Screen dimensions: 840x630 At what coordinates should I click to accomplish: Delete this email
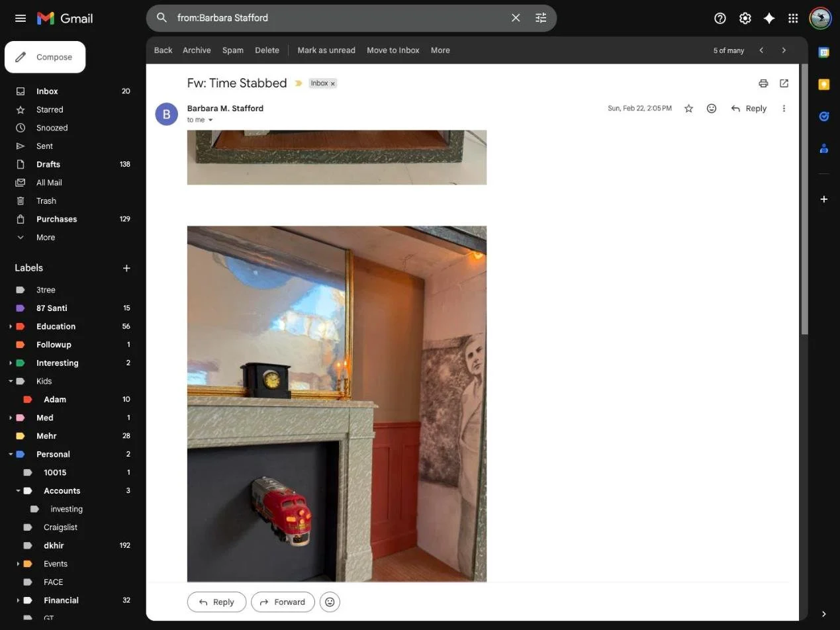coord(267,50)
